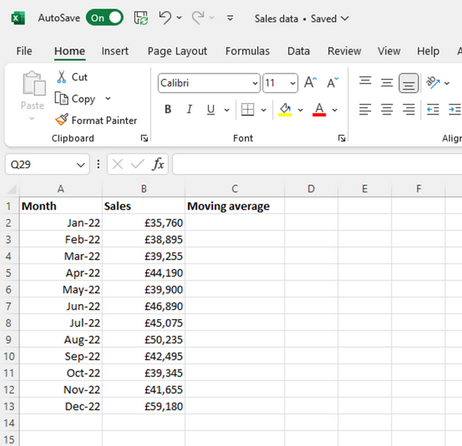This screenshot has width=462, height=446.
Task: Click the Orientation text angle icon
Action: coord(433,82)
